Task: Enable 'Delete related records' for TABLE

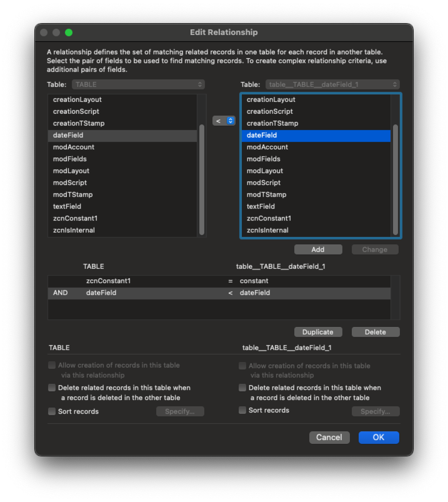Action: [51, 388]
